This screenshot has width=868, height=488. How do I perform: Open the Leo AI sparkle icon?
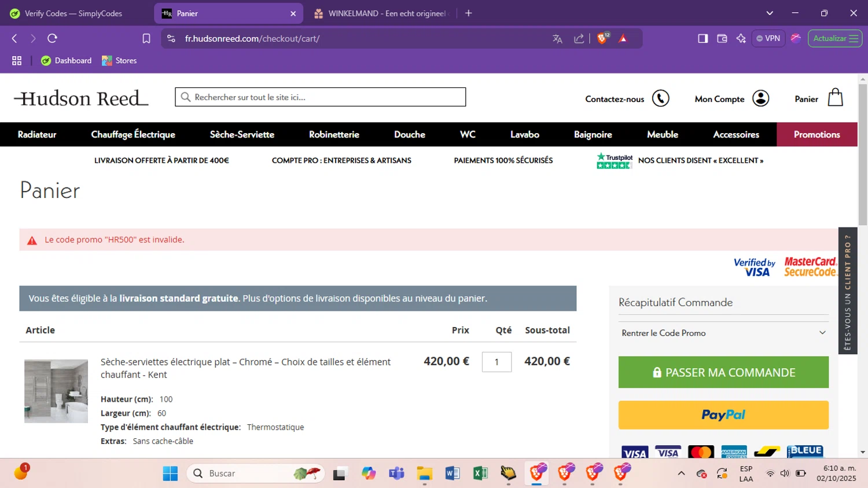tap(741, 38)
